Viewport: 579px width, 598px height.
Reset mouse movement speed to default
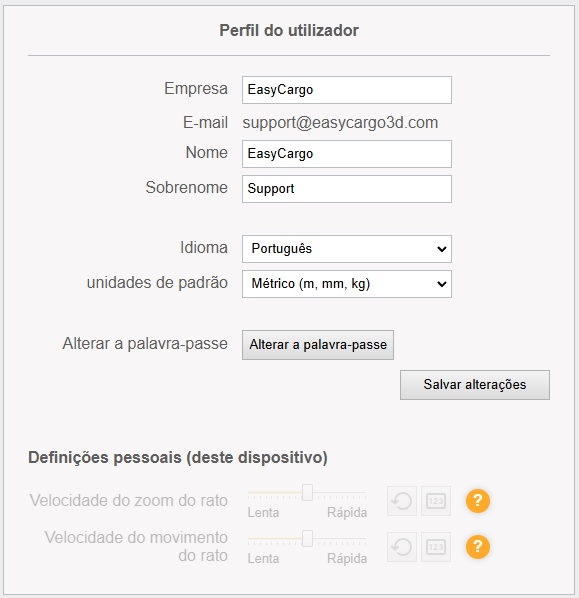[x=402, y=547]
